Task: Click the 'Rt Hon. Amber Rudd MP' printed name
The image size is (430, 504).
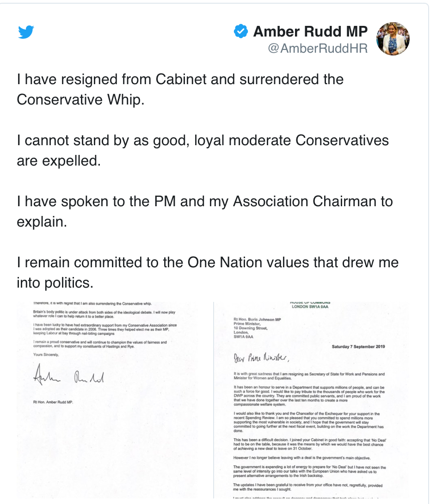Action: coord(53,402)
